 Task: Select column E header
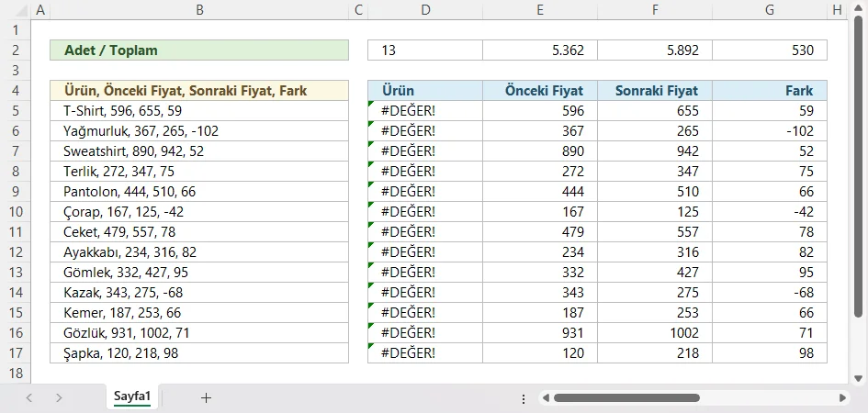tap(539, 10)
